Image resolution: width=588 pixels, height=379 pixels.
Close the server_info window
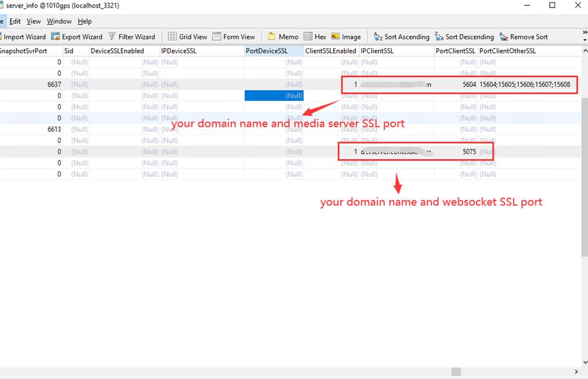tap(578, 5)
